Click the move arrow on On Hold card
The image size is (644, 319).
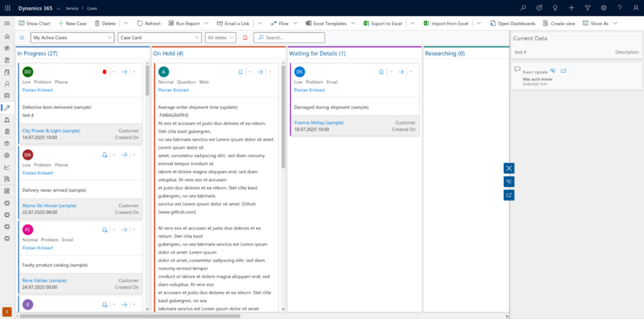click(x=260, y=72)
